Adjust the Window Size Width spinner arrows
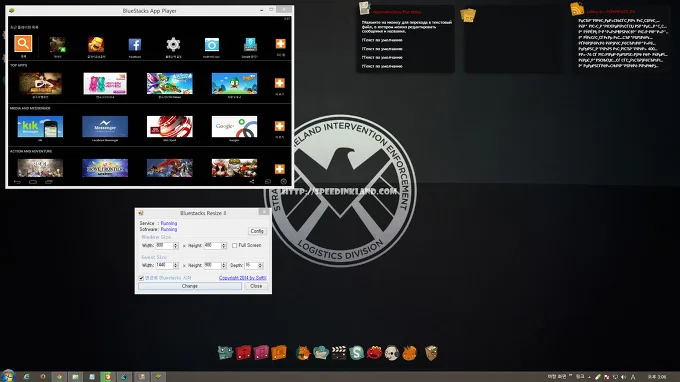This screenshot has width=680, height=382. (x=176, y=245)
